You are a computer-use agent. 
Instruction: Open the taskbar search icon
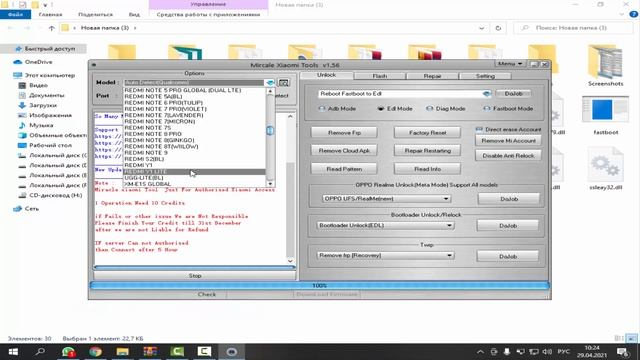tap(40, 351)
